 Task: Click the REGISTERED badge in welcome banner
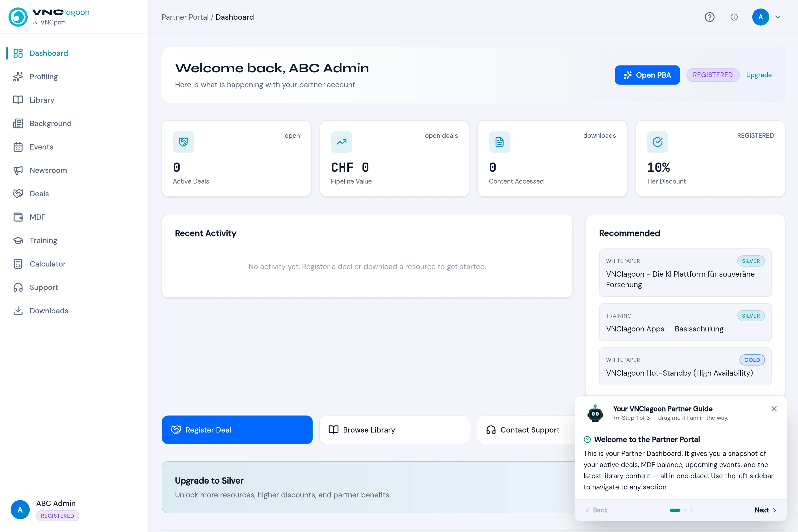point(713,75)
